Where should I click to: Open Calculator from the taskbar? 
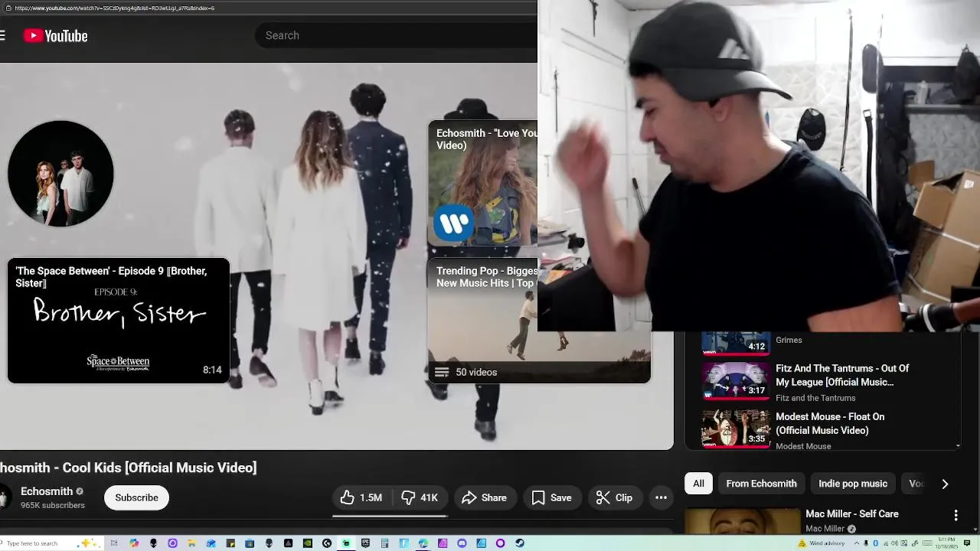click(x=384, y=543)
